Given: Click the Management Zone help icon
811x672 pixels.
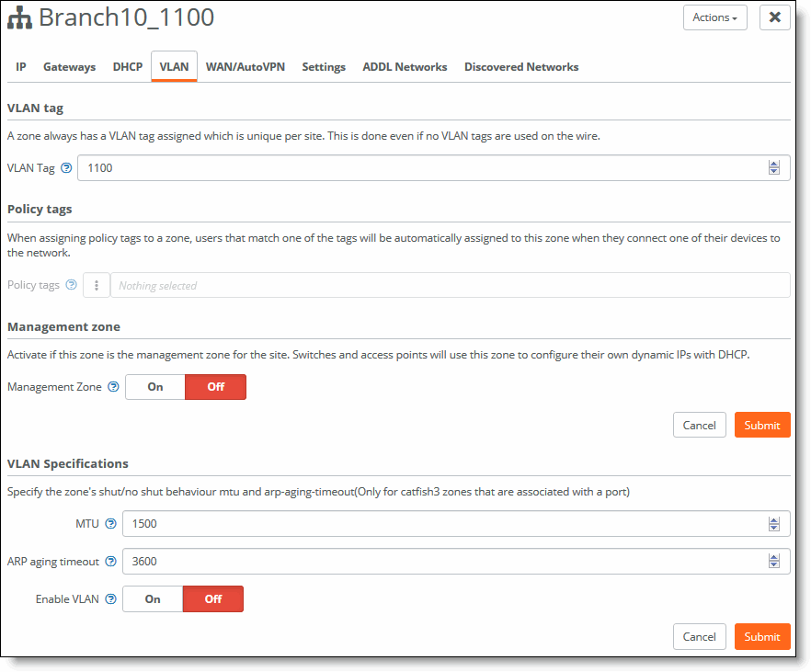Looking at the screenshot, I should [113, 387].
